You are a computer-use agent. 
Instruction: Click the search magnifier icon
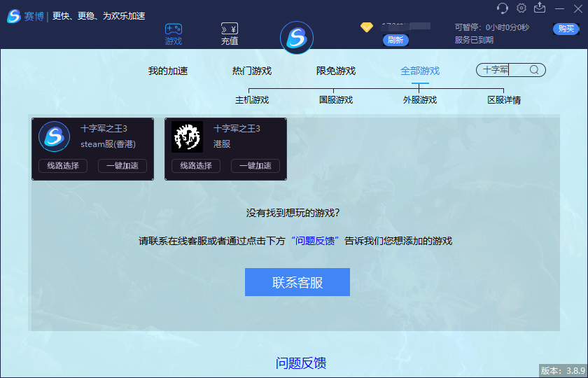click(534, 70)
